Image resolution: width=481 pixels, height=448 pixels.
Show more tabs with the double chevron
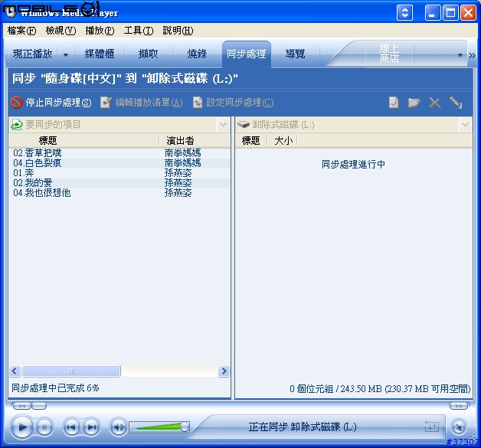(x=472, y=55)
